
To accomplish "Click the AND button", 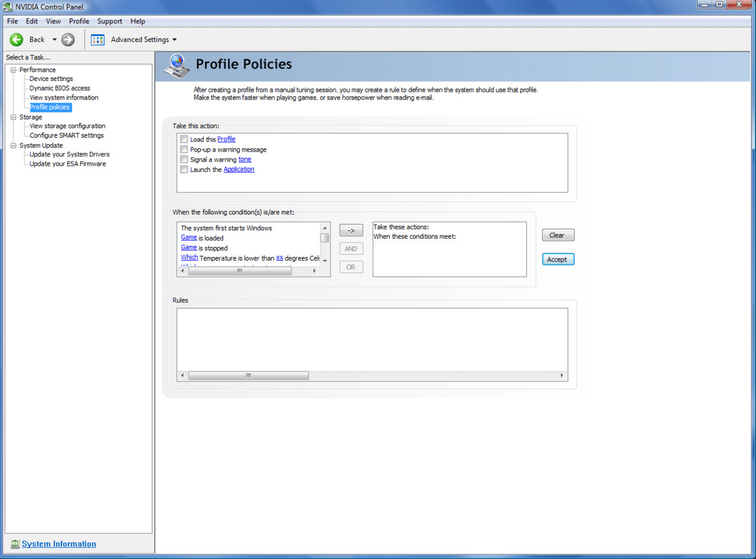I will pyautogui.click(x=351, y=249).
